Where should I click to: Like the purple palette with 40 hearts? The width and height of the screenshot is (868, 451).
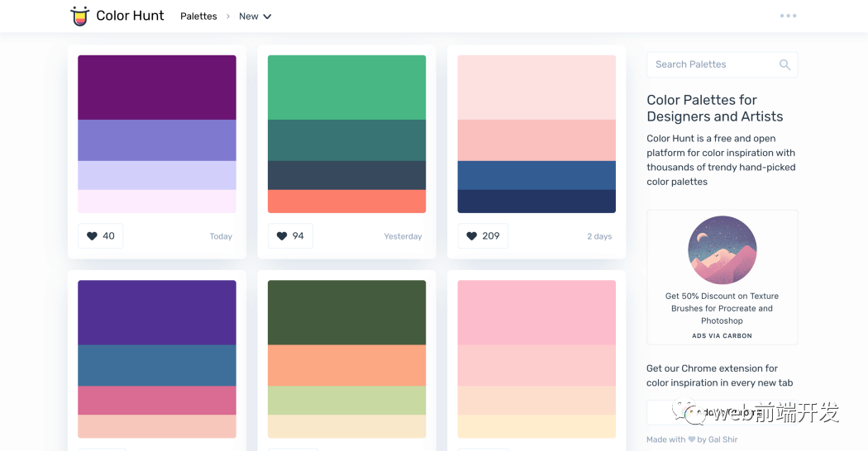(x=101, y=236)
